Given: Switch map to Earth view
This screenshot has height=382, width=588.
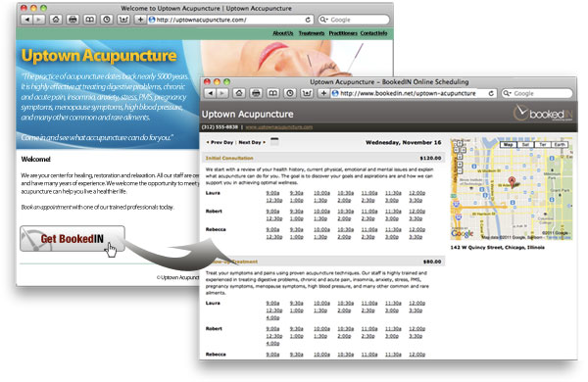Looking at the screenshot, I should tap(560, 145).
